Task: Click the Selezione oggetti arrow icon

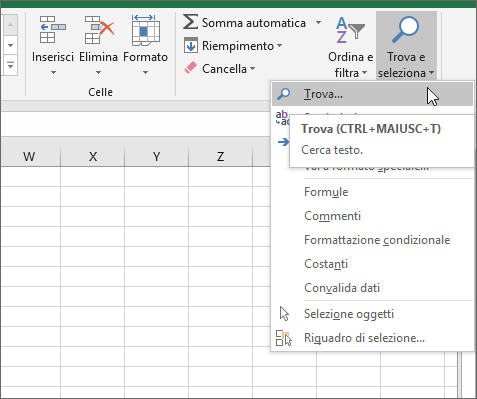Action: point(284,314)
